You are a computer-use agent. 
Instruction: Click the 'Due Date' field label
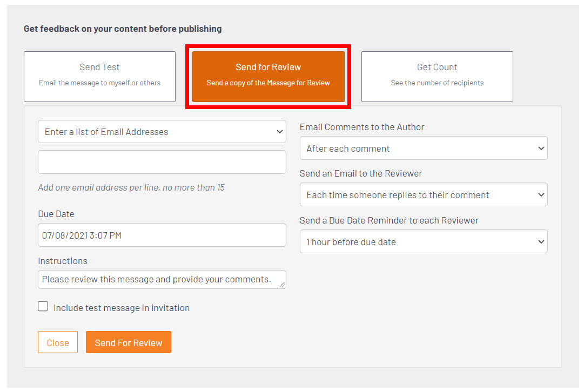56,214
